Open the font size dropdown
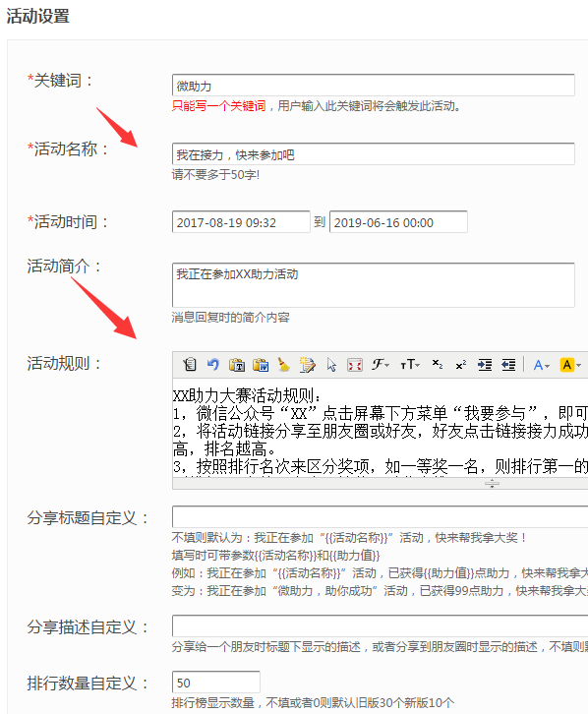This screenshot has width=588, height=714. [410, 365]
